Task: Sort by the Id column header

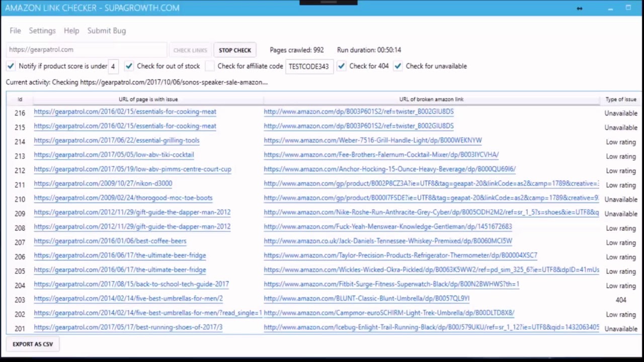Action: 20,99
